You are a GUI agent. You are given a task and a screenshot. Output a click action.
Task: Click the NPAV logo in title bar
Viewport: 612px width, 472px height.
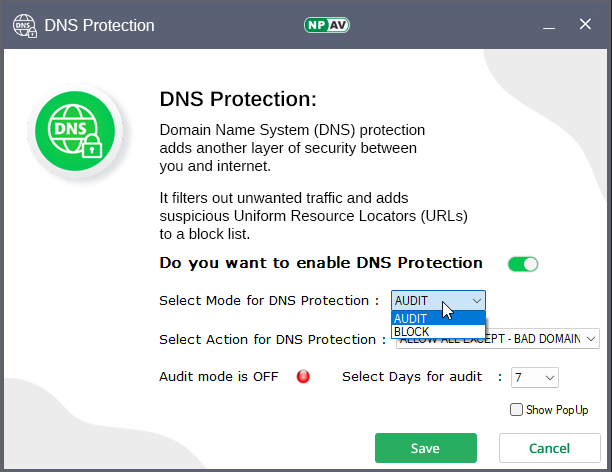326,24
